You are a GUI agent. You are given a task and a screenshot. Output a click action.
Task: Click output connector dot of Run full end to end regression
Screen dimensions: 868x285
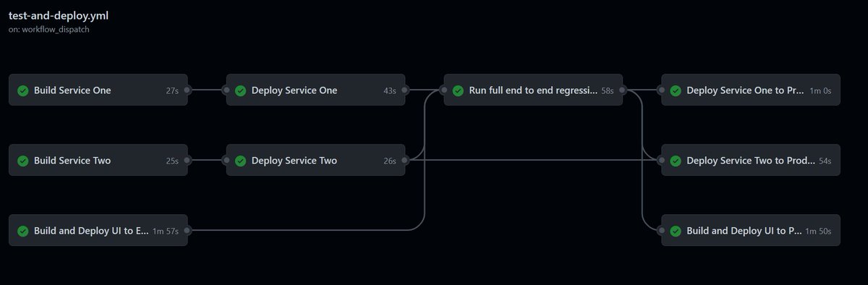point(623,90)
